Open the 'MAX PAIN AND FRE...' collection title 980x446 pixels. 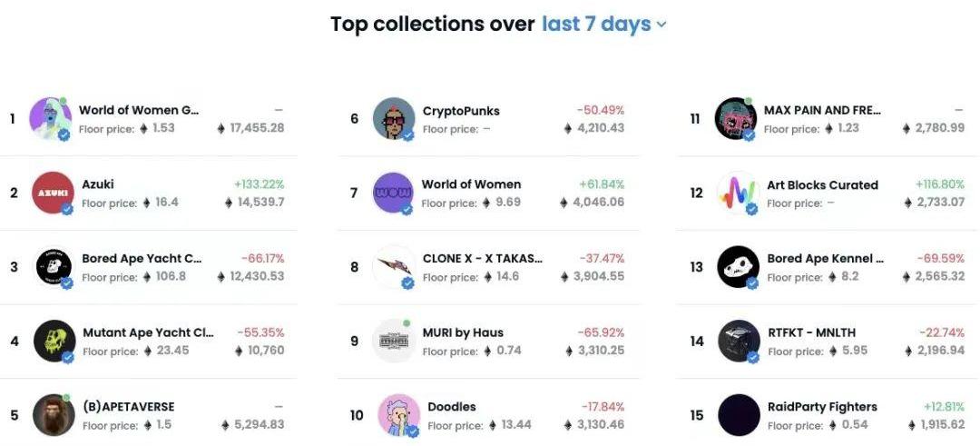click(x=822, y=110)
